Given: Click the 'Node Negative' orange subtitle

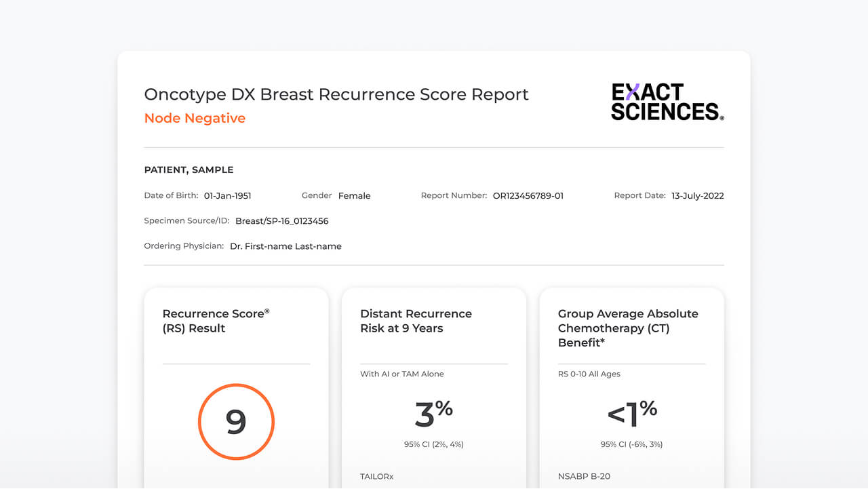Looking at the screenshot, I should click(195, 118).
